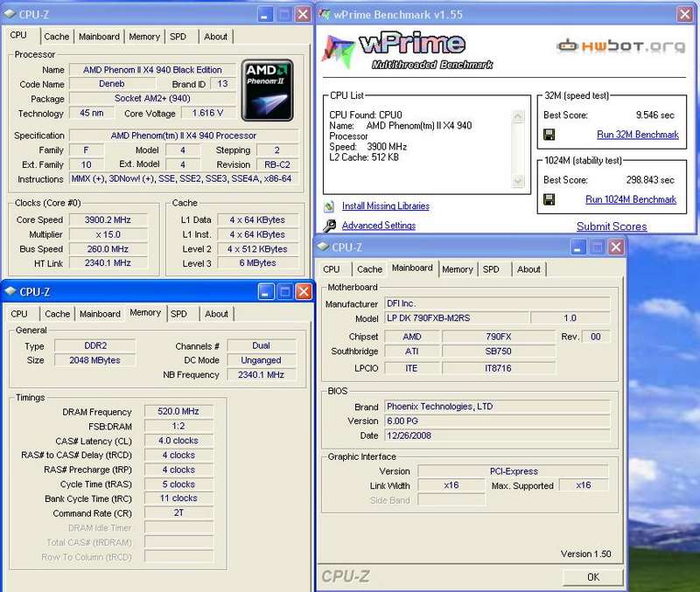This screenshot has height=592, width=700.
Task: Click the Level 3 cache 6 MBytes value
Action: point(257,263)
